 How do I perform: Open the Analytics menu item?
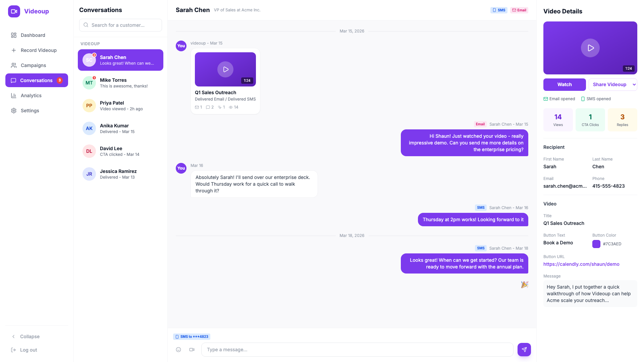pyautogui.click(x=31, y=96)
